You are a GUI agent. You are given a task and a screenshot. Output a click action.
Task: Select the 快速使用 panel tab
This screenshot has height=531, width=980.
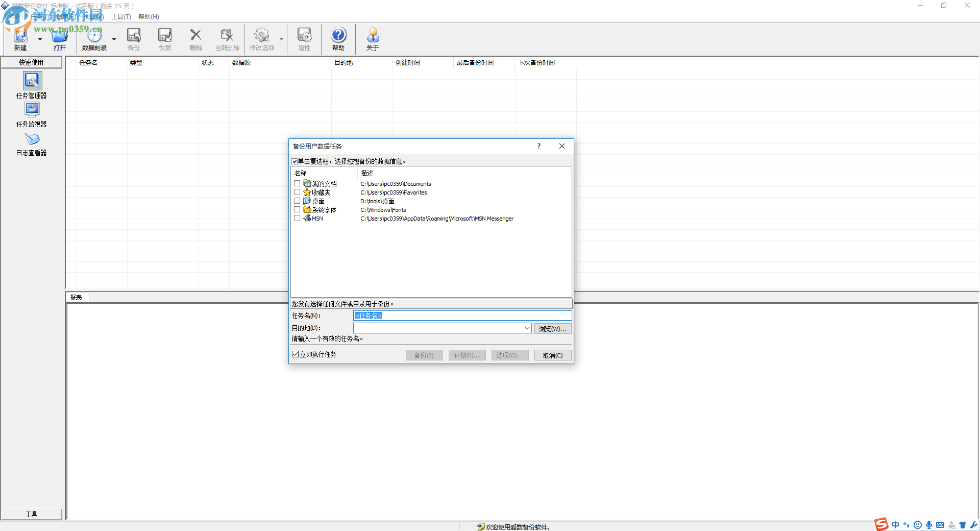pos(32,62)
